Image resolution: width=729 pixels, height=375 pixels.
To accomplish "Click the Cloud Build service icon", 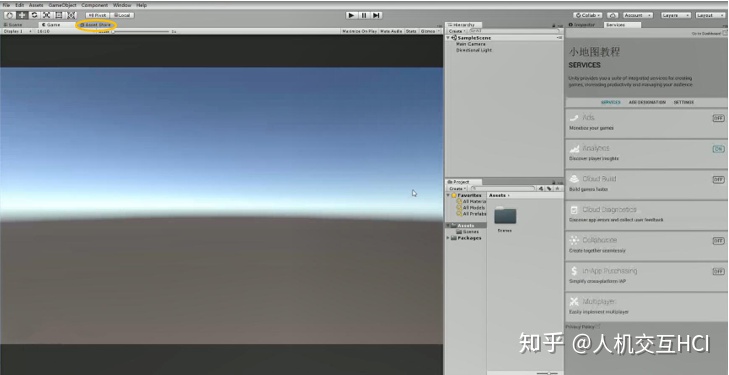I will (x=574, y=179).
